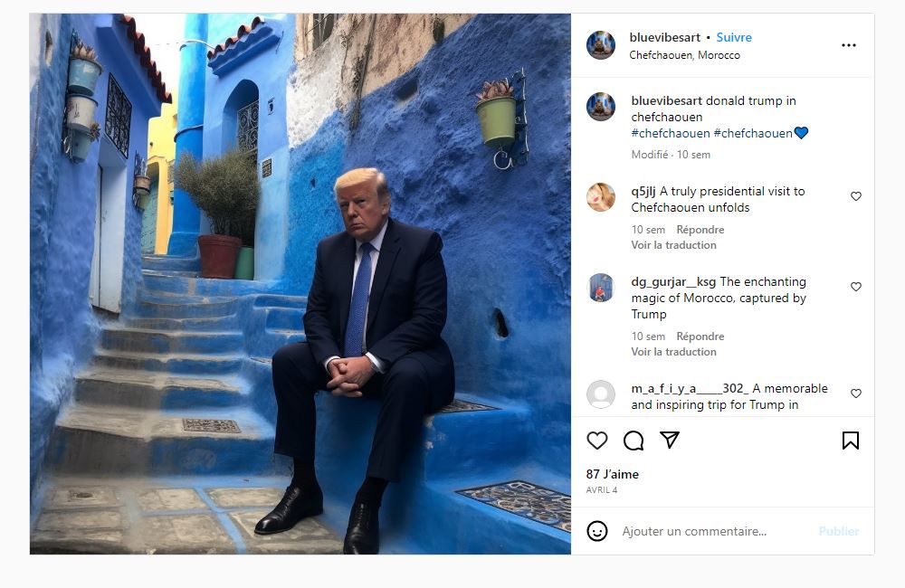
Task: Follow bluevibesart via Suivre
Action: [734, 37]
